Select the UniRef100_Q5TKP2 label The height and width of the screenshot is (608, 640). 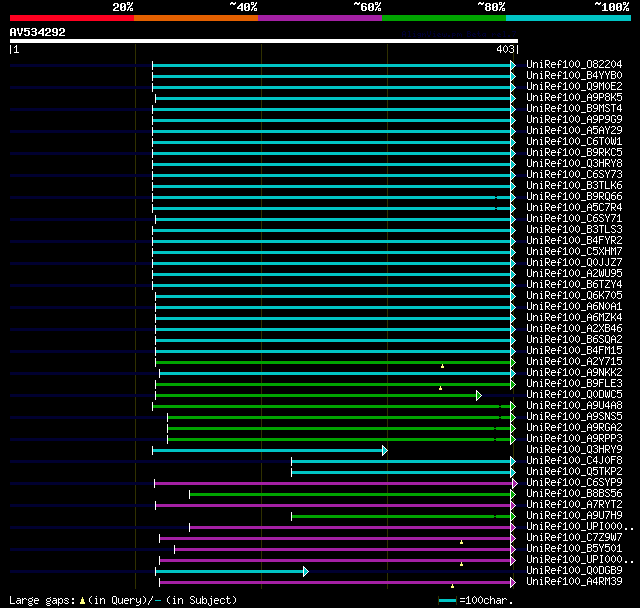[574, 472]
